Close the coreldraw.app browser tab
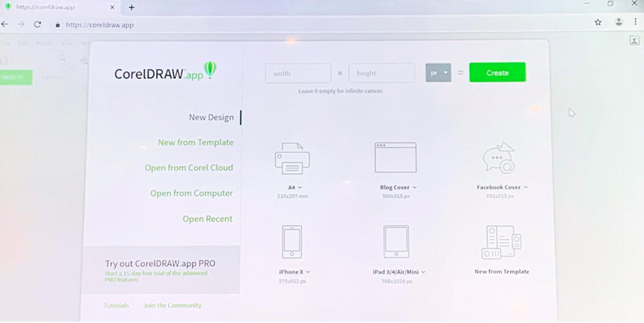 [x=112, y=7]
